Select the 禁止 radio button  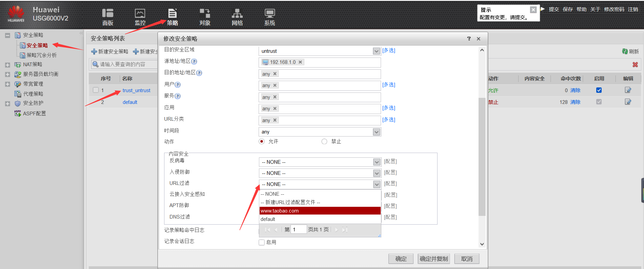(324, 142)
